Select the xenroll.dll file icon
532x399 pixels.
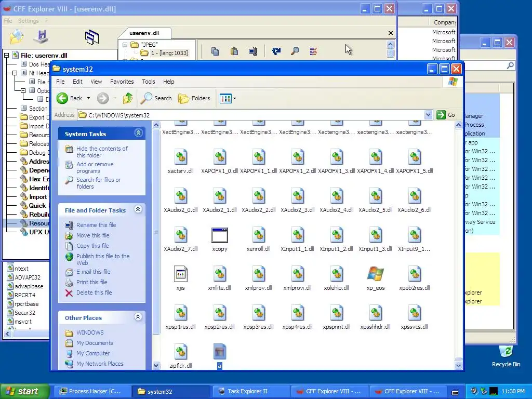pos(259,235)
